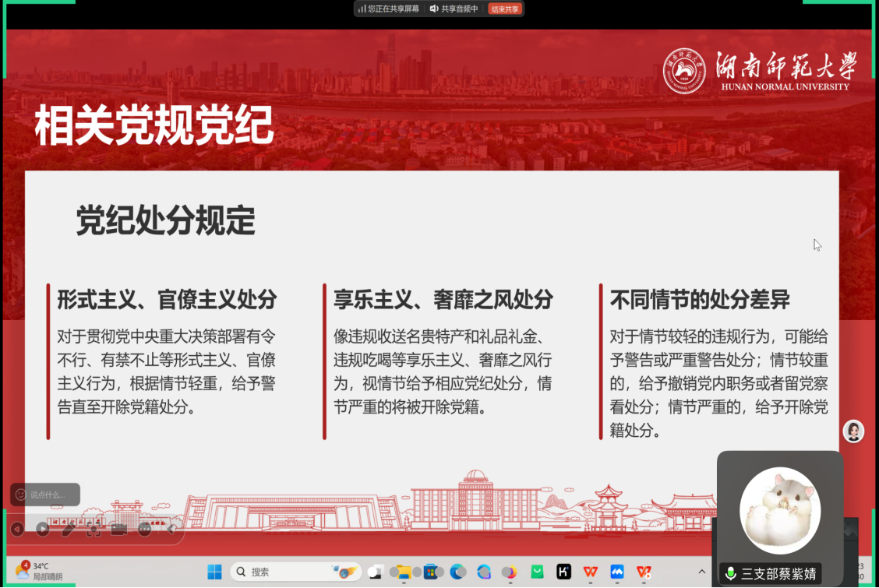Select the pen annotation tool in the slideshow toolbar
Viewport: 879px width, 588px height.
coord(69,530)
